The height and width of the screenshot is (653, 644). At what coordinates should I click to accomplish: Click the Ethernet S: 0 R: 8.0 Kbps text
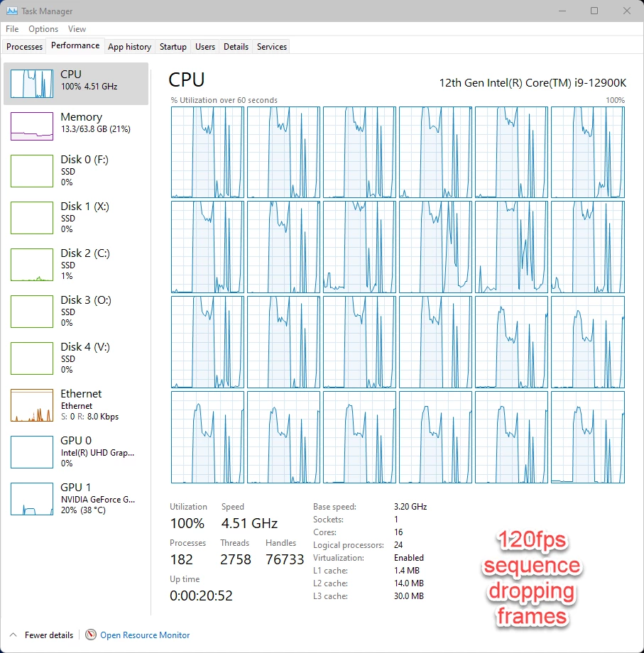[90, 417]
